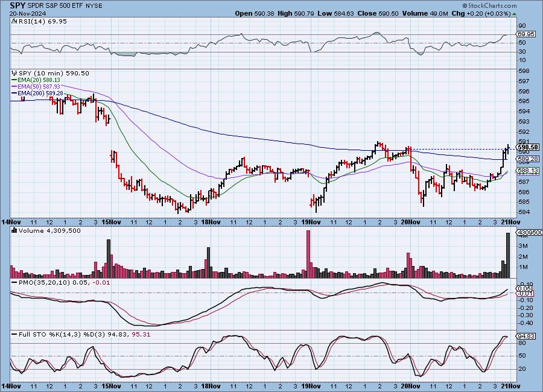Click the 0.05 PMO value tag on the axis
Screen dimensions: 543x392
(x=525, y=288)
